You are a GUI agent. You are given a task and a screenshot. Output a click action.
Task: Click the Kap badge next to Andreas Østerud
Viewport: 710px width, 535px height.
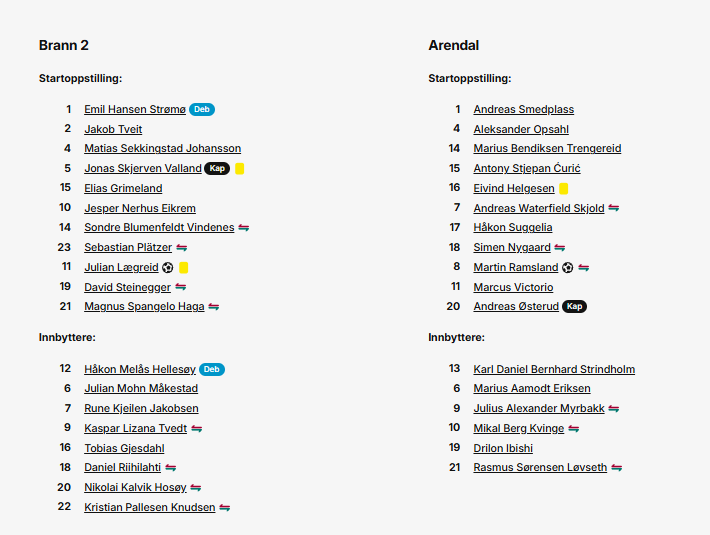point(574,306)
